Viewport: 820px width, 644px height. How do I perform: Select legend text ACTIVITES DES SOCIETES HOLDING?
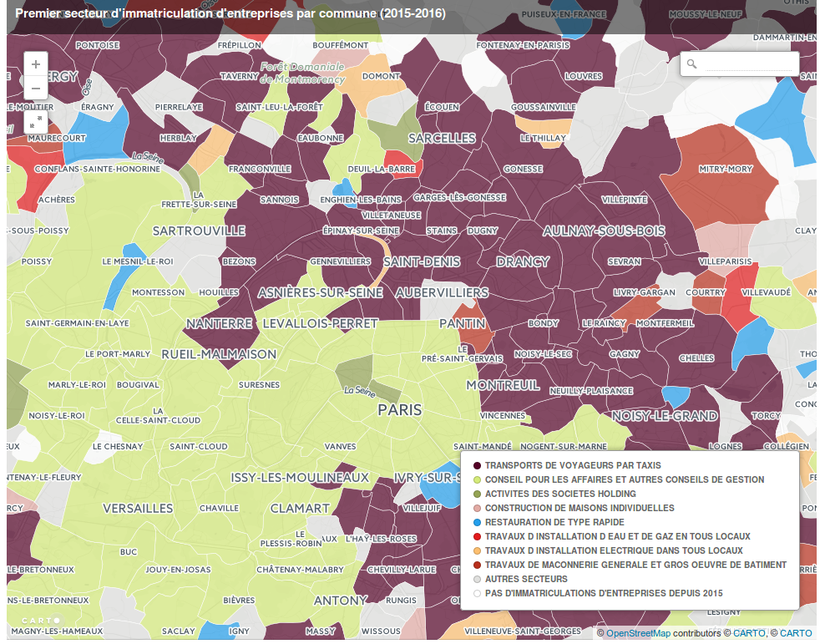coord(560,494)
